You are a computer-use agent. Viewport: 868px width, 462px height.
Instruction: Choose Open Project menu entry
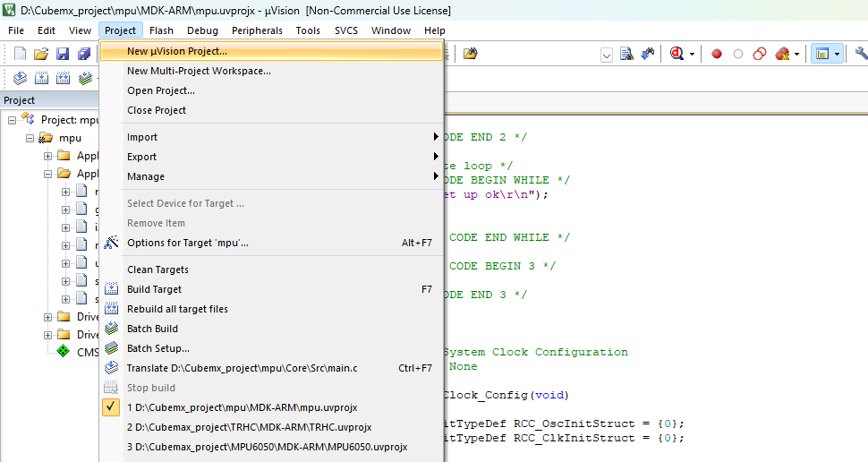coord(272,90)
